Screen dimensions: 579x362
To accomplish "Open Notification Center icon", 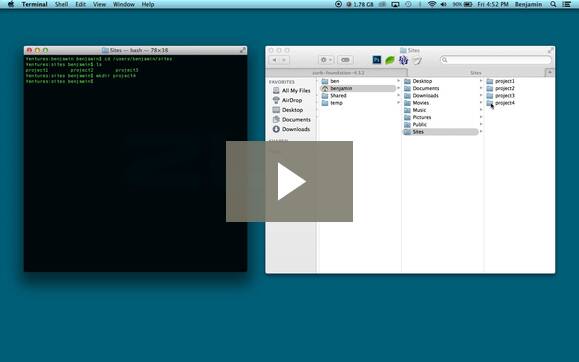I will coord(566,4).
